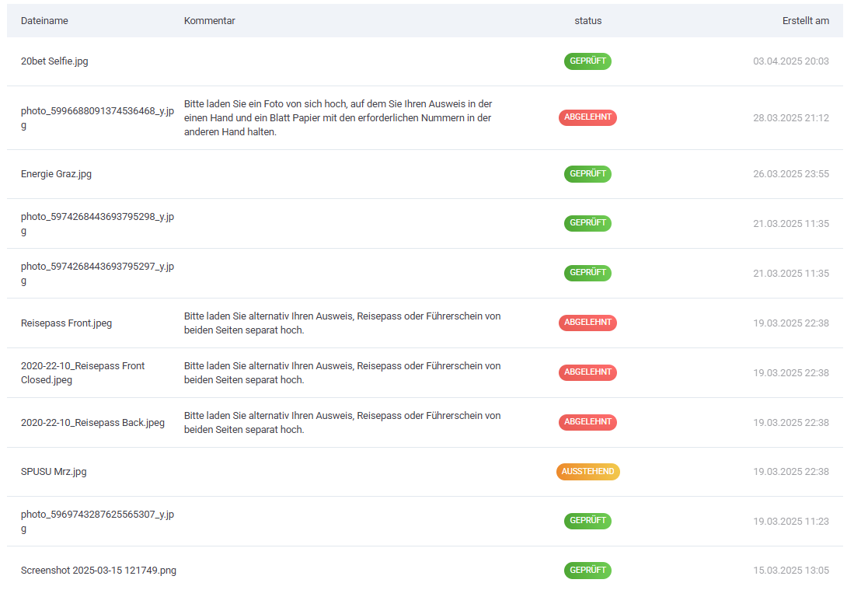Open the SPUSU Mrz.jpg file
This screenshot has width=868, height=590.
click(54, 472)
